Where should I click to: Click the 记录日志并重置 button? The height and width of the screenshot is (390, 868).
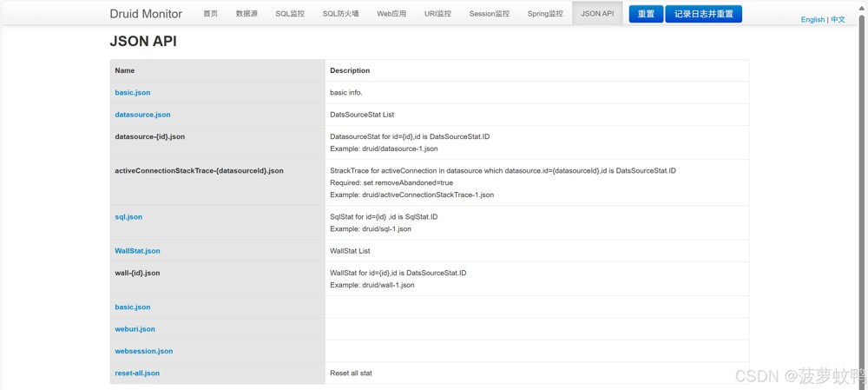[x=704, y=14]
